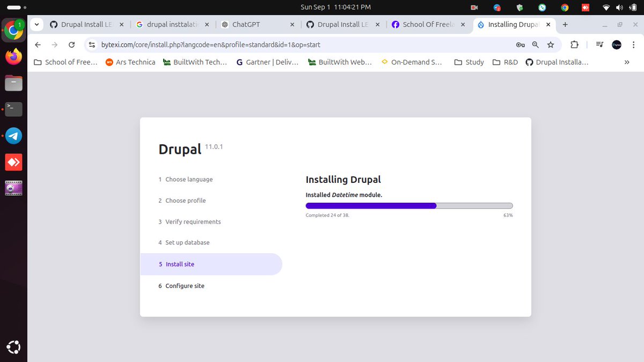Open the Extensions puzzle icon

tap(574, 45)
